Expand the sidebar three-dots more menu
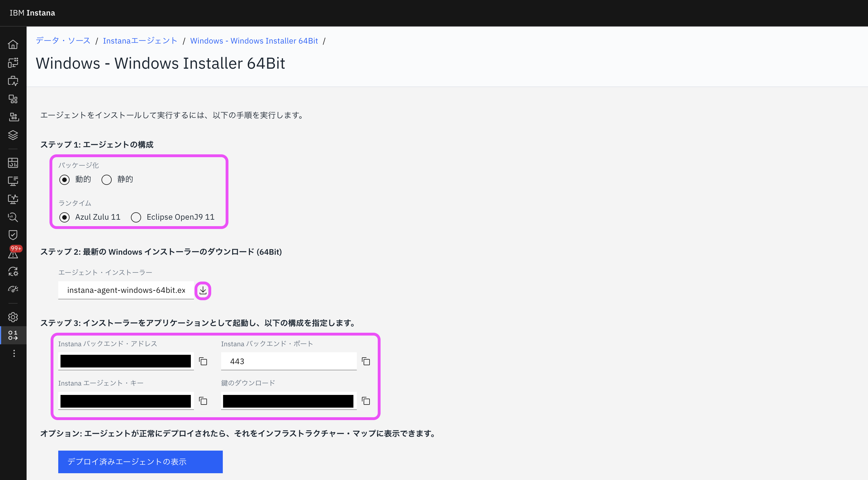The image size is (868, 480). coord(14,353)
